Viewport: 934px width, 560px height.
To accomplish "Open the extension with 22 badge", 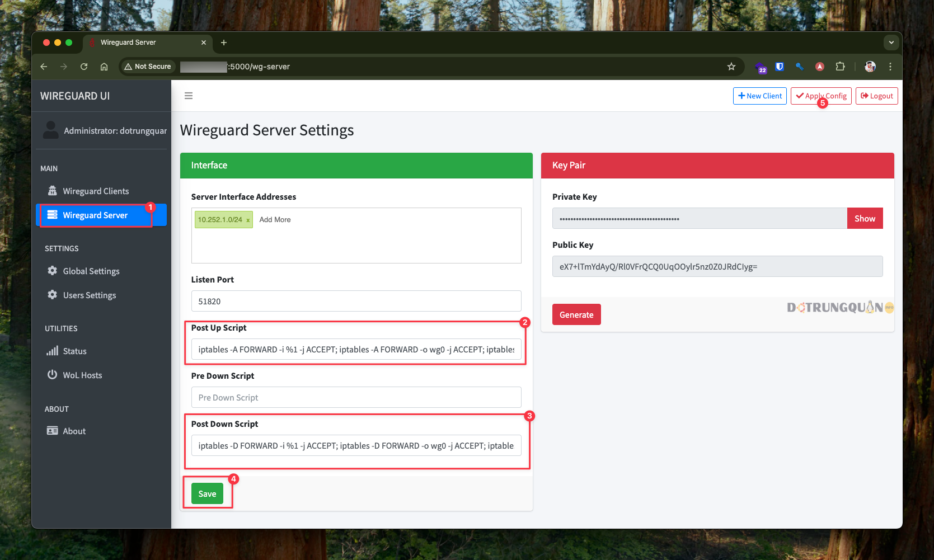I will tap(761, 67).
